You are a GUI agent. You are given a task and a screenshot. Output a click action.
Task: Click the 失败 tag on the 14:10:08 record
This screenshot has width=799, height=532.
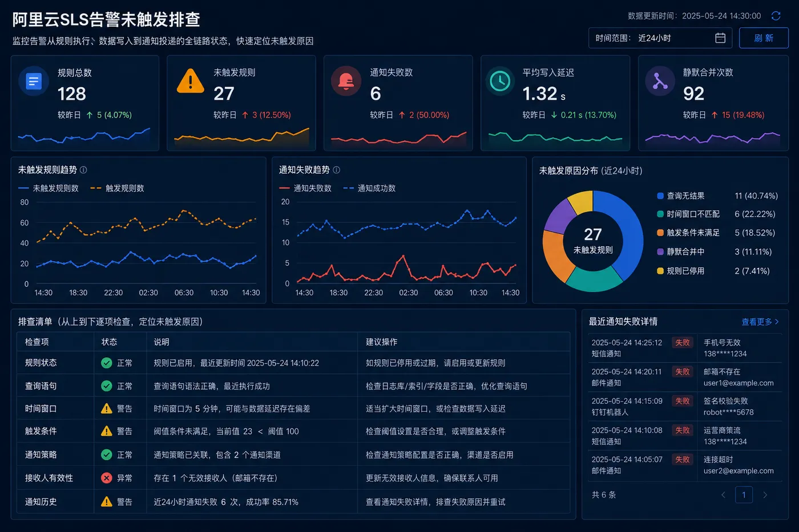(683, 431)
